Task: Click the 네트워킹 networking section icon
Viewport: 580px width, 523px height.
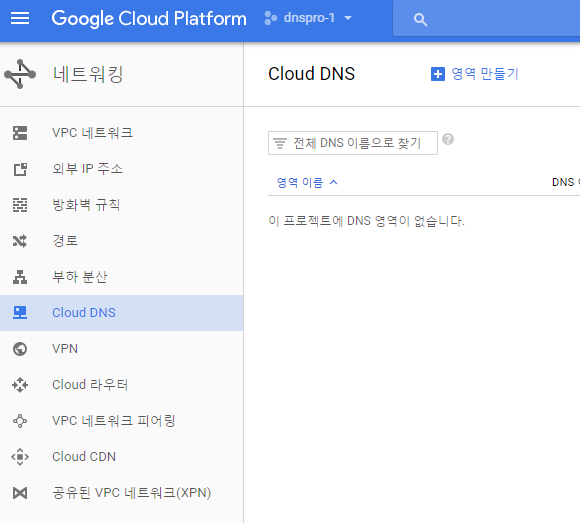Action: (20, 74)
